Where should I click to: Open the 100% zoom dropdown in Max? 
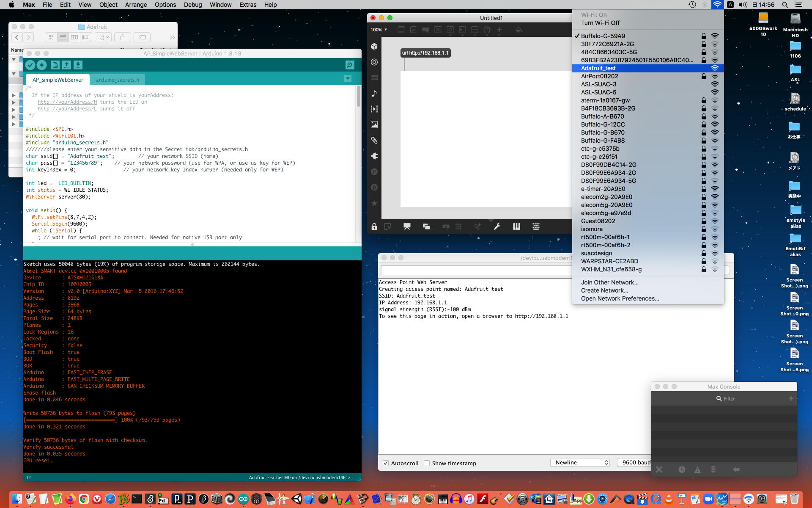(x=379, y=30)
